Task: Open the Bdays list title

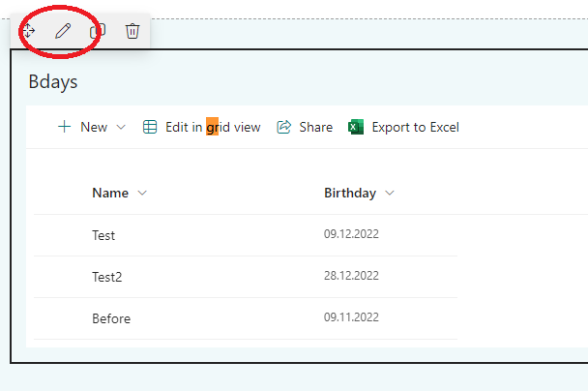Action: (53, 81)
